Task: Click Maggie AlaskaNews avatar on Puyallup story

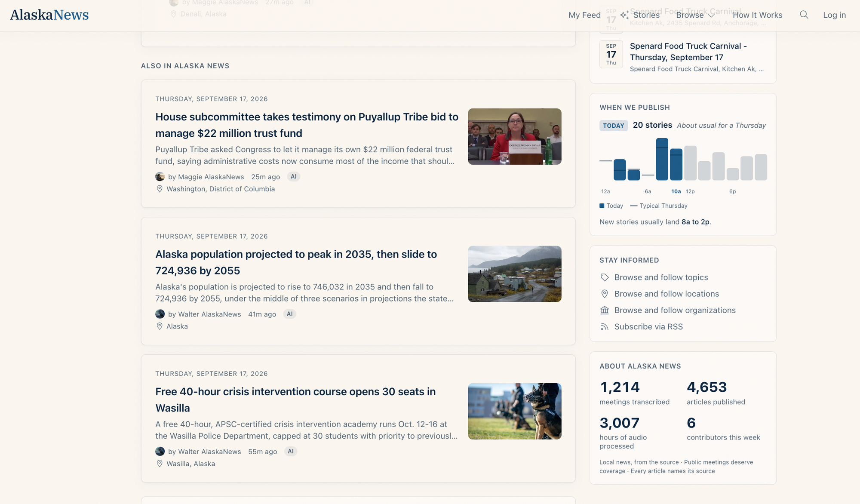Action: click(160, 177)
